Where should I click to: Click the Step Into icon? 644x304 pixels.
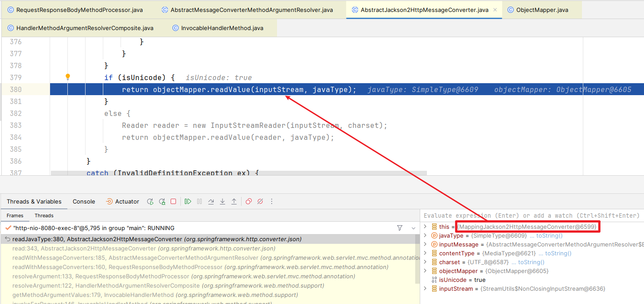222,201
